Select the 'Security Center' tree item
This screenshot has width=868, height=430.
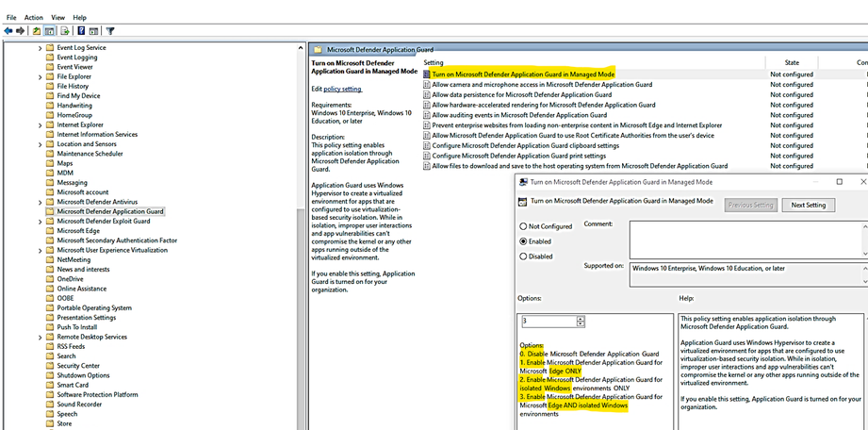(x=78, y=366)
